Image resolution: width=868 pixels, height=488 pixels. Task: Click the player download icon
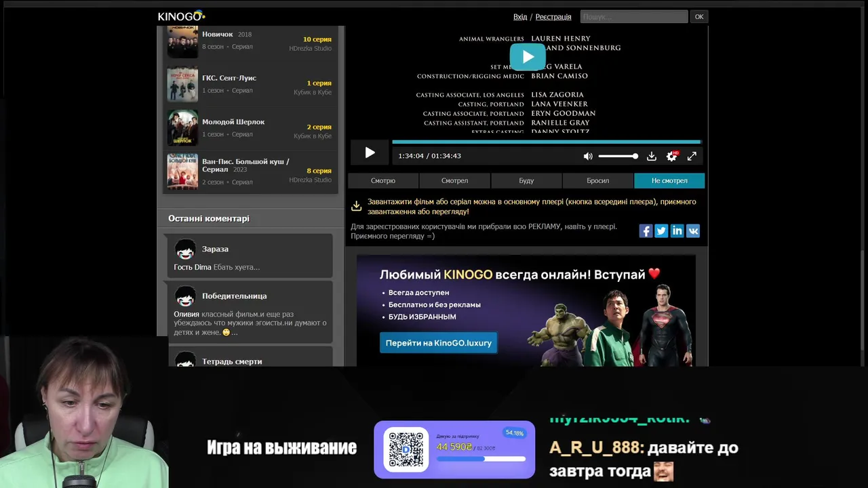point(651,156)
